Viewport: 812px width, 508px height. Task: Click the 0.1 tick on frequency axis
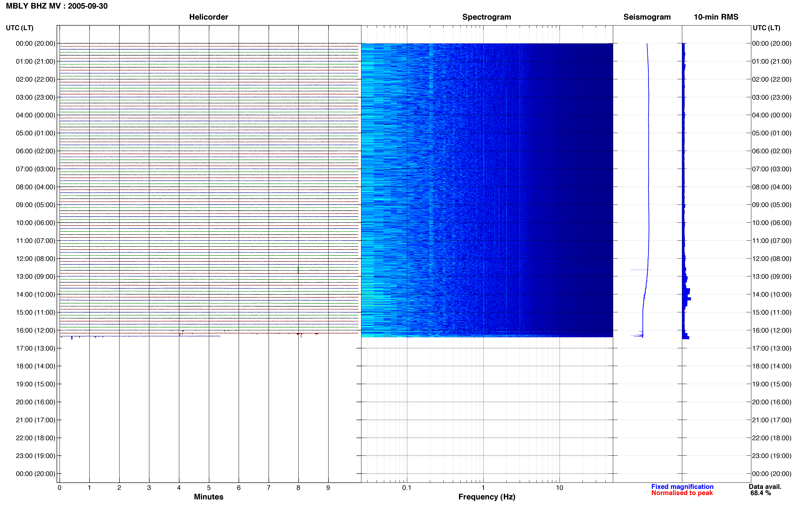tap(407, 488)
